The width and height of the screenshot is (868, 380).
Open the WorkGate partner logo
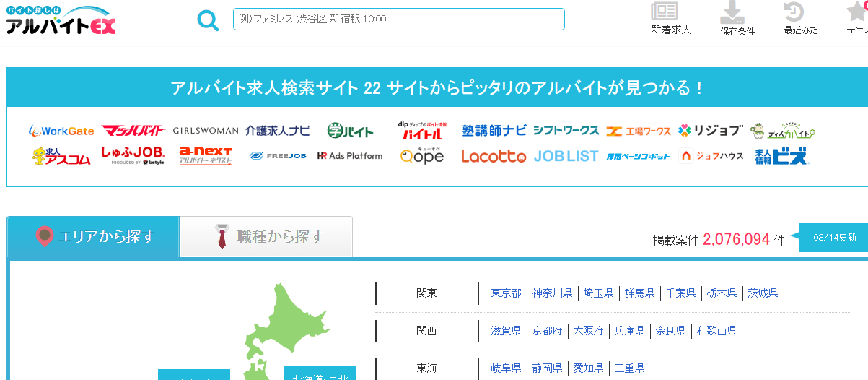click(61, 131)
